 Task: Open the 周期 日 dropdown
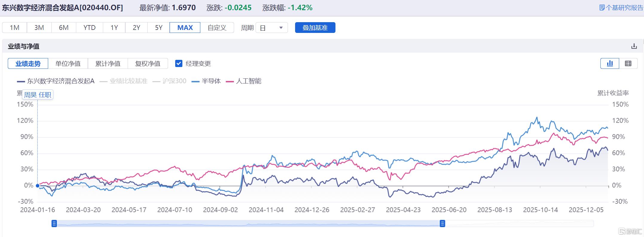pos(272,28)
